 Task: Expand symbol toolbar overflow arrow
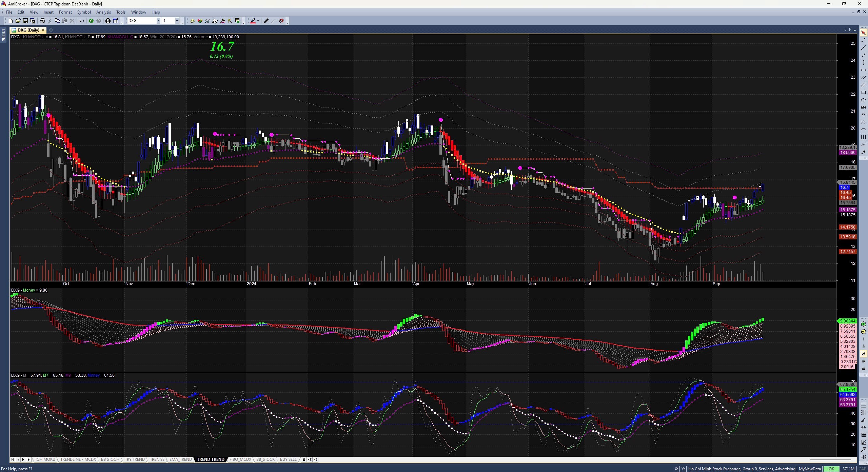point(182,22)
